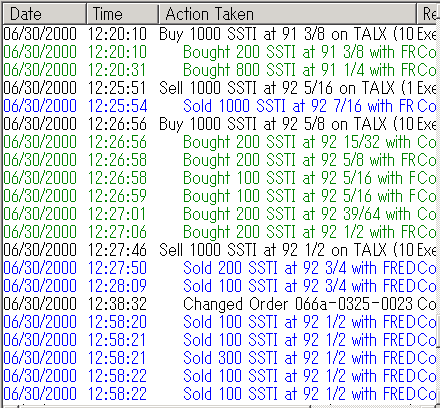Image resolution: width=440 pixels, height=408 pixels.
Task: Select Buy 1000 SSTI at 92 5/8 row
Action: (x=219, y=124)
